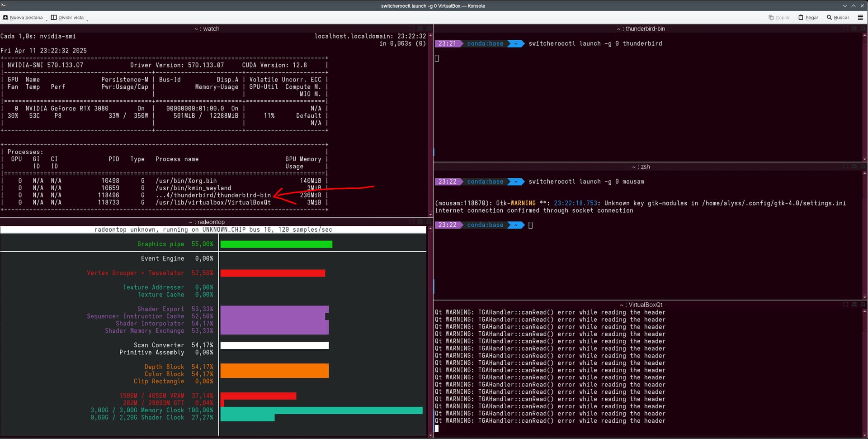The width and height of the screenshot is (868, 439).
Task: Click the Copiar toolbar button
Action: (779, 18)
